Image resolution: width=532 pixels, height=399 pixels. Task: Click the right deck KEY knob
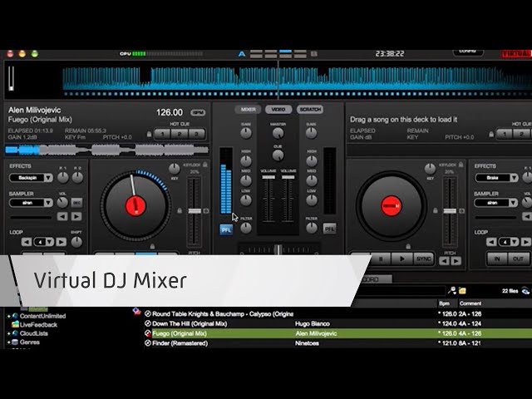coord(430,168)
